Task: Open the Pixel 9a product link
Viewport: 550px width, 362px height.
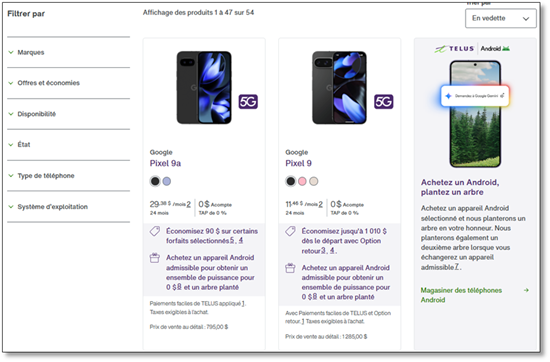Action: click(165, 163)
